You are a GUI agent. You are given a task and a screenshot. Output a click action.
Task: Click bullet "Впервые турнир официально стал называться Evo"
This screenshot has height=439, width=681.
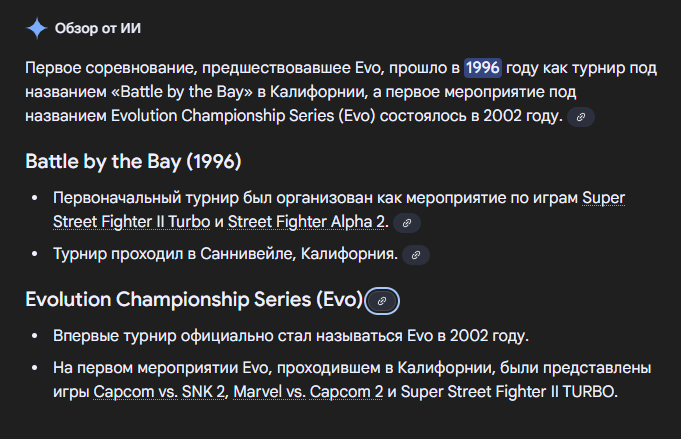[290, 334]
